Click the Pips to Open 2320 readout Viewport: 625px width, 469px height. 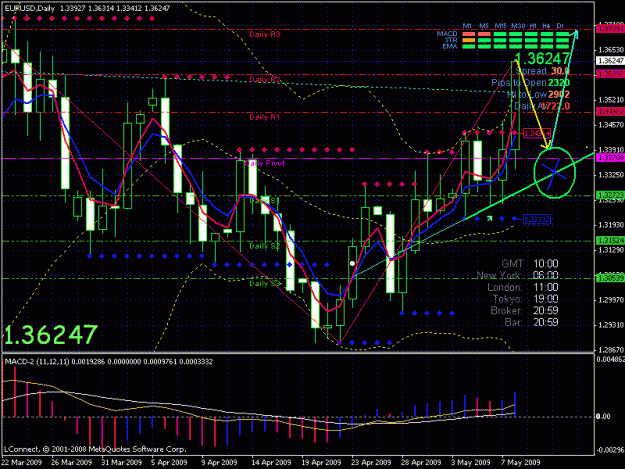pyautogui.click(x=531, y=83)
